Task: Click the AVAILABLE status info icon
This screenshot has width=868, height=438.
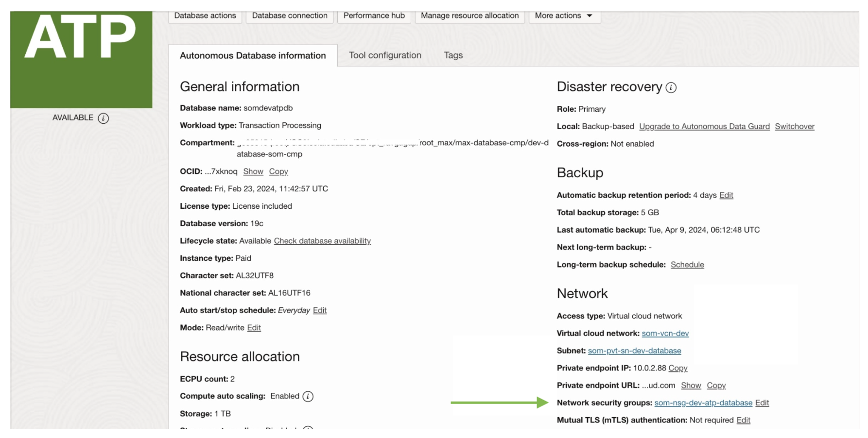Action: 103,118
